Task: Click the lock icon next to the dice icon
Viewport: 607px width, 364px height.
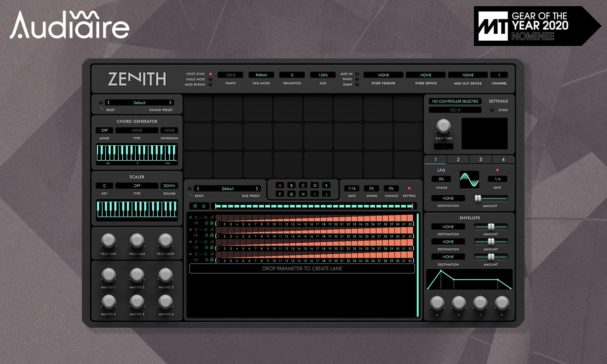Action: click(204, 206)
